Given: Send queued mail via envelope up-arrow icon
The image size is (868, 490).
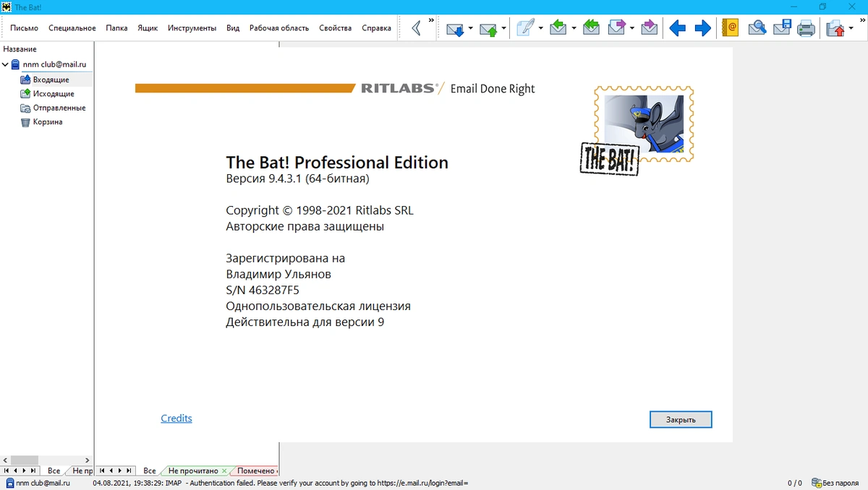Looking at the screenshot, I should (x=489, y=29).
